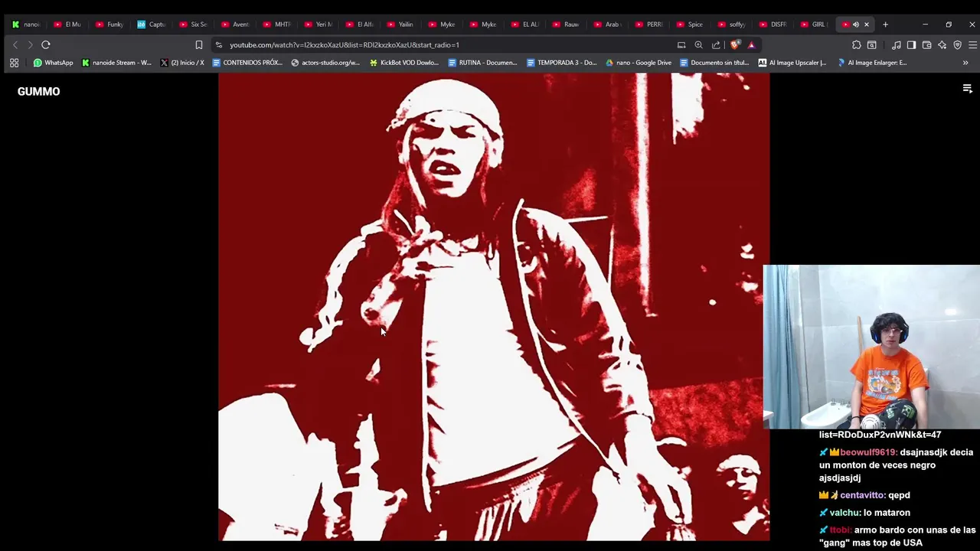Open the AI Image Enlarger bookmark
The image size is (980, 551).
pos(872,63)
